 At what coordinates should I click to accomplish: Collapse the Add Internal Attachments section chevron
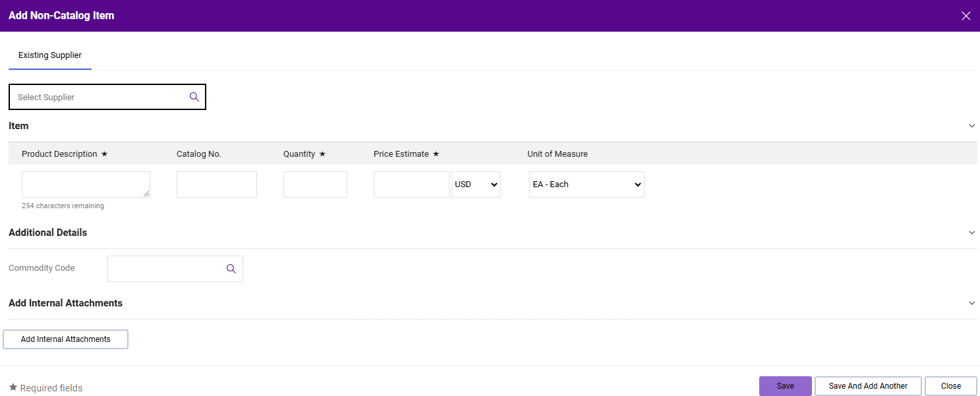click(x=971, y=303)
